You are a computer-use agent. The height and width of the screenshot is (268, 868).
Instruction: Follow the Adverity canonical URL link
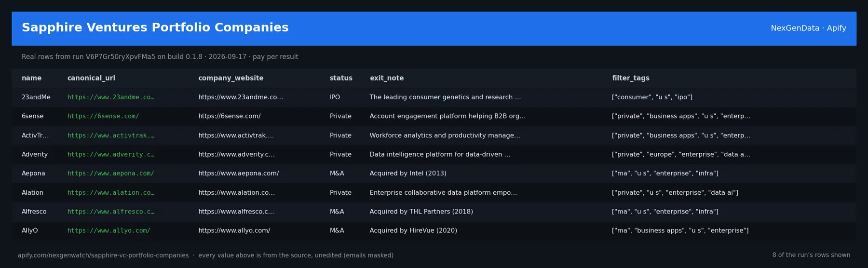pos(111,154)
